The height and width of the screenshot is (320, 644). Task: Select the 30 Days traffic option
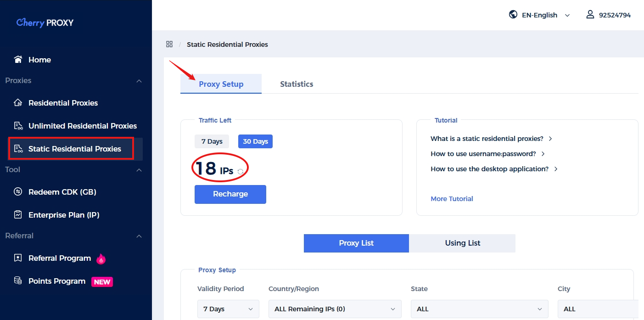pos(255,141)
